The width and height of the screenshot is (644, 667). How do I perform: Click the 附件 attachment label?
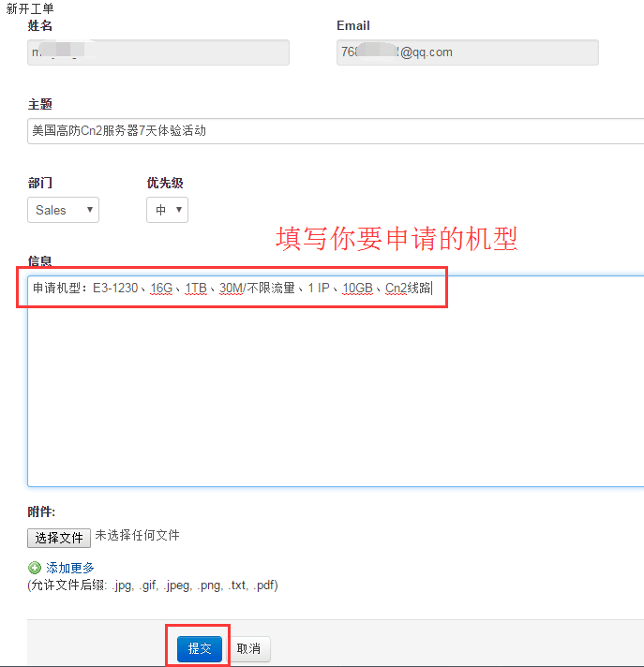pyautogui.click(x=41, y=512)
